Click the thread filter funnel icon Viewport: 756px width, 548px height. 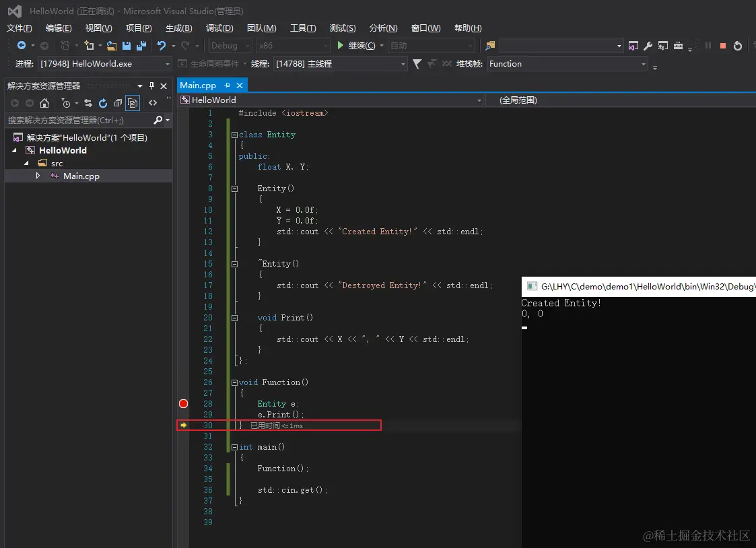(417, 64)
